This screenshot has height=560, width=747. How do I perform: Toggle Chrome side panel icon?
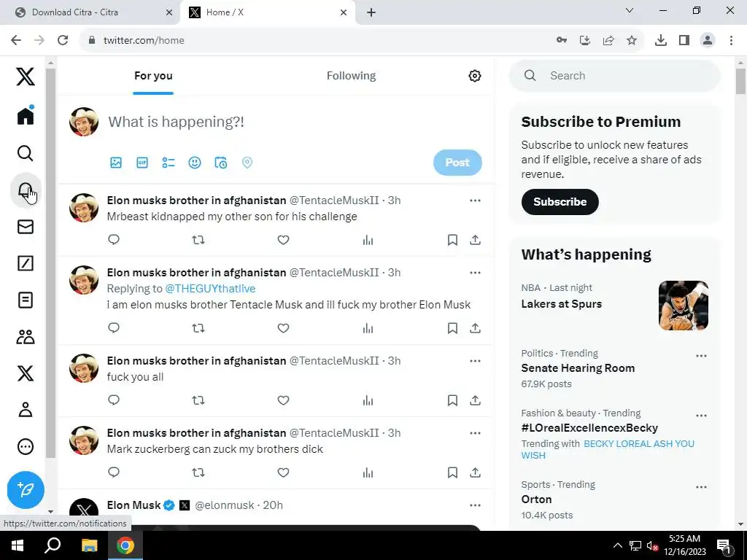(x=684, y=41)
